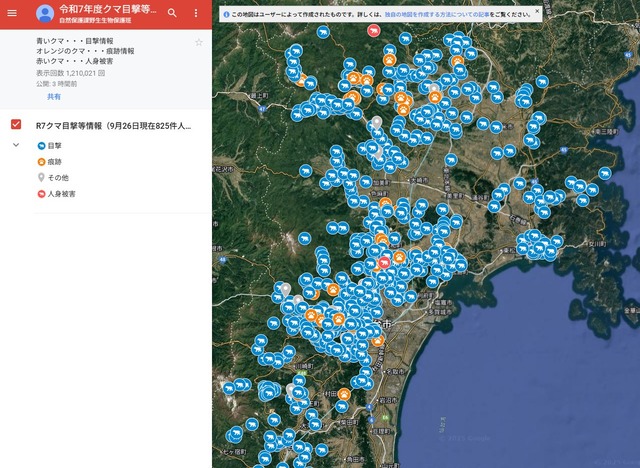The image size is (640, 468).
Task: Dismiss the user-created map notice banner
Action: [537, 11]
